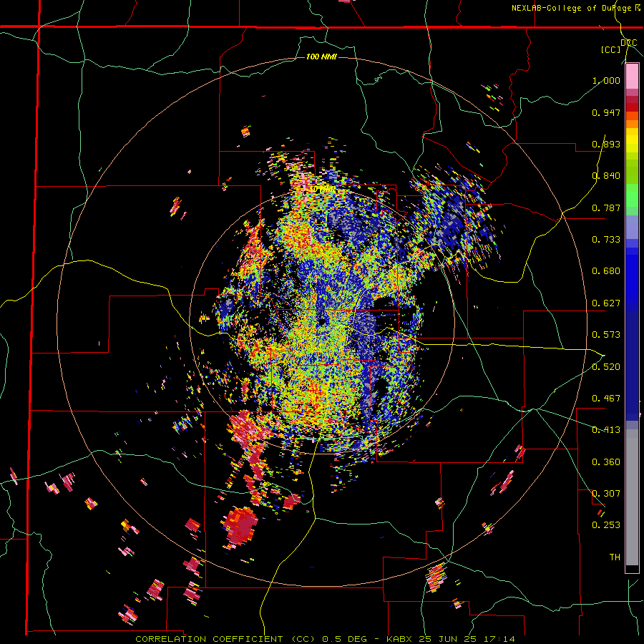Select the 0.360 legend value
This screenshot has width=644, height=644.
(x=606, y=462)
